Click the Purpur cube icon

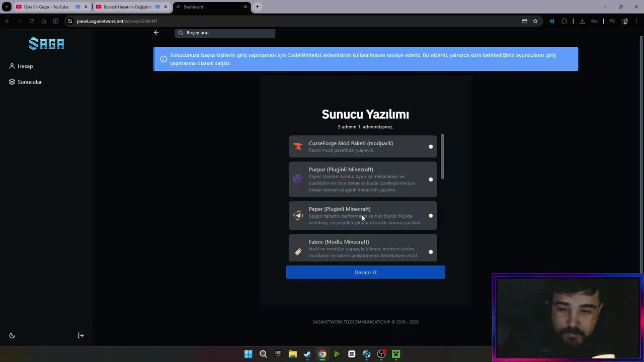click(298, 179)
